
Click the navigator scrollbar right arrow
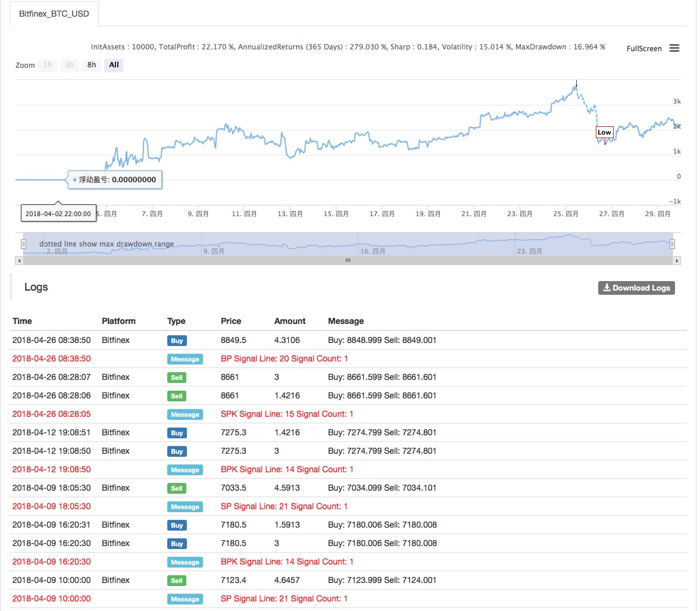click(677, 260)
